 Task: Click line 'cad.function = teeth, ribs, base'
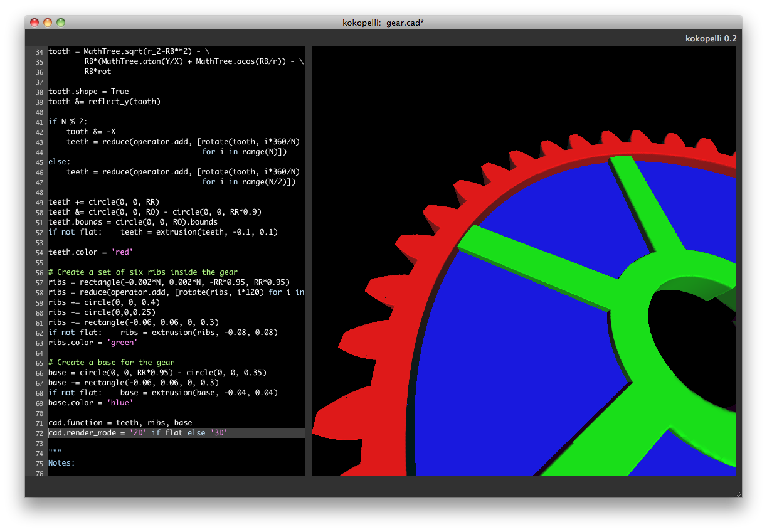pyautogui.click(x=120, y=423)
